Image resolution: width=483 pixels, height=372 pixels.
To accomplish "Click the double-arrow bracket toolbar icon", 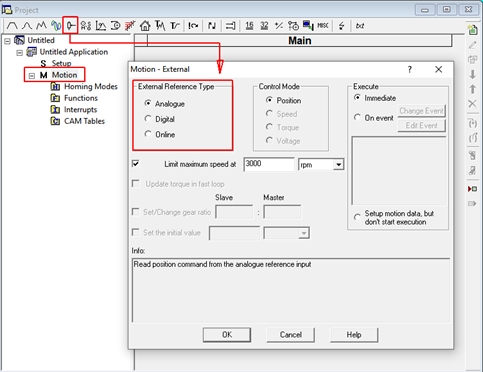I will click(230, 26).
